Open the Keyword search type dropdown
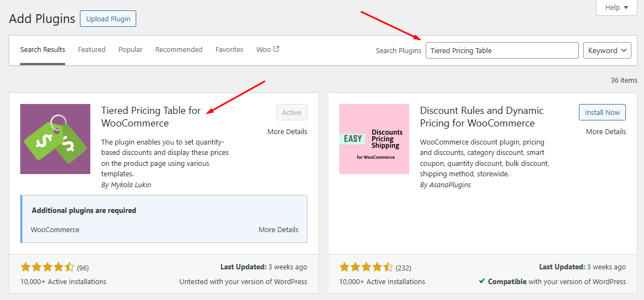The width and height of the screenshot is (644, 300). point(607,50)
